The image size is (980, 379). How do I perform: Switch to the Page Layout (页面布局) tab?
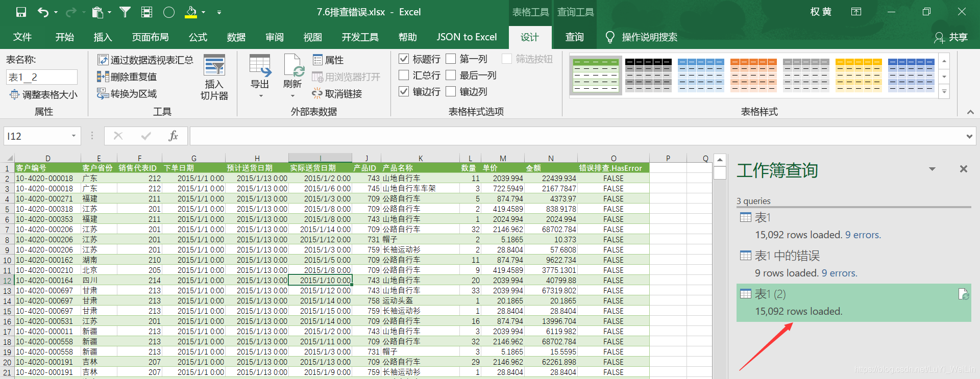(x=150, y=37)
